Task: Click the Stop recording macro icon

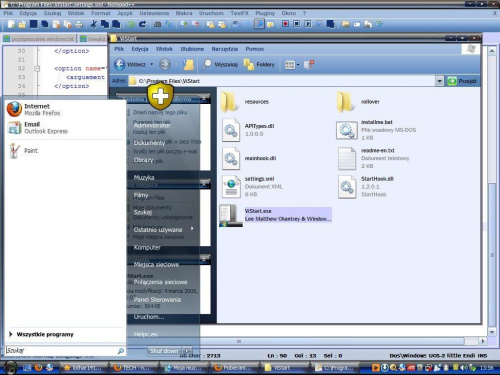Action: [x=296, y=24]
